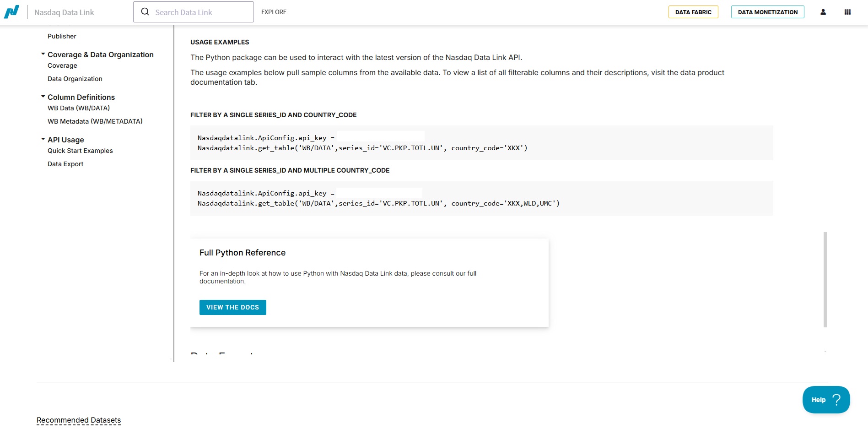Open WB Data (WB/DATA) definitions
This screenshot has width=868, height=429.
[x=79, y=108]
